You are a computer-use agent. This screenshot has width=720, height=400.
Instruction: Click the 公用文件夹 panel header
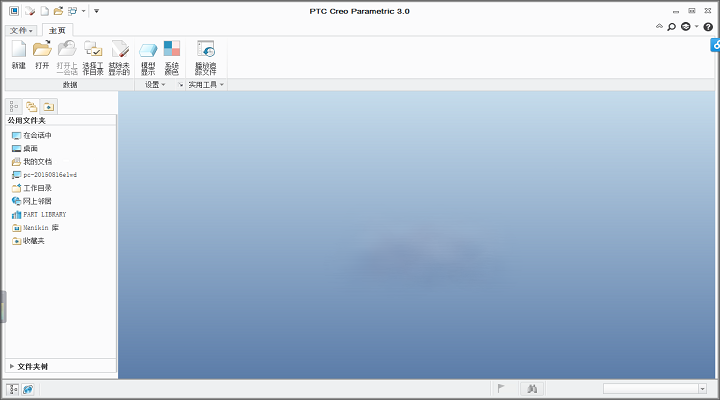point(61,120)
